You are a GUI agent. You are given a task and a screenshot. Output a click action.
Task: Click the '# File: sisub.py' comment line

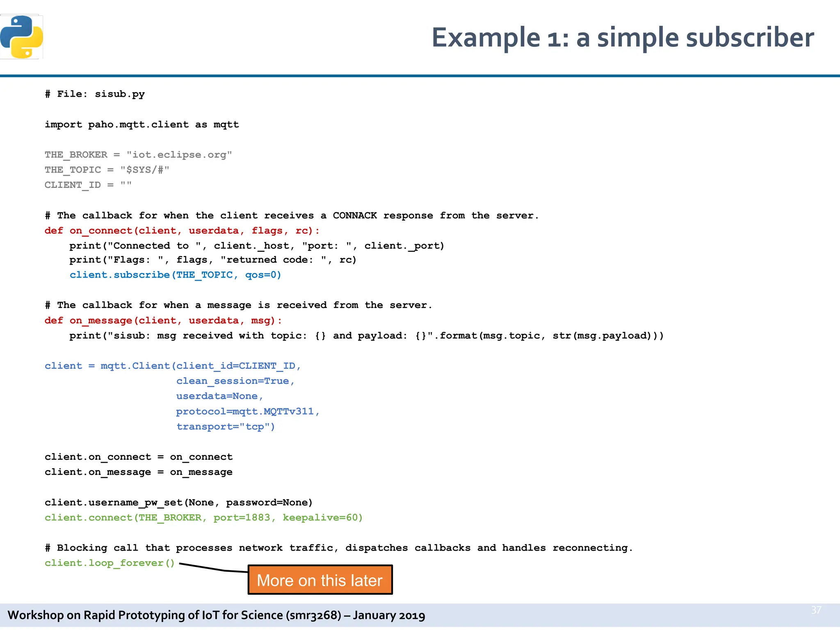(x=95, y=94)
